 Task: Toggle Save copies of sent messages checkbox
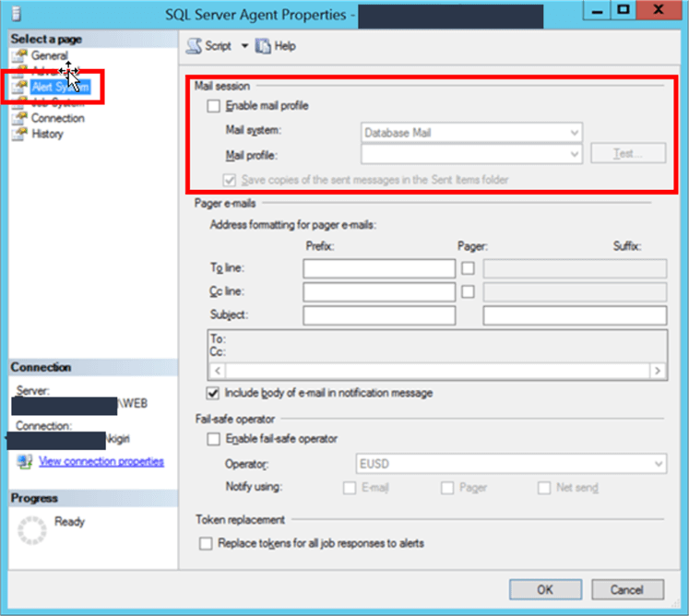click(x=230, y=180)
